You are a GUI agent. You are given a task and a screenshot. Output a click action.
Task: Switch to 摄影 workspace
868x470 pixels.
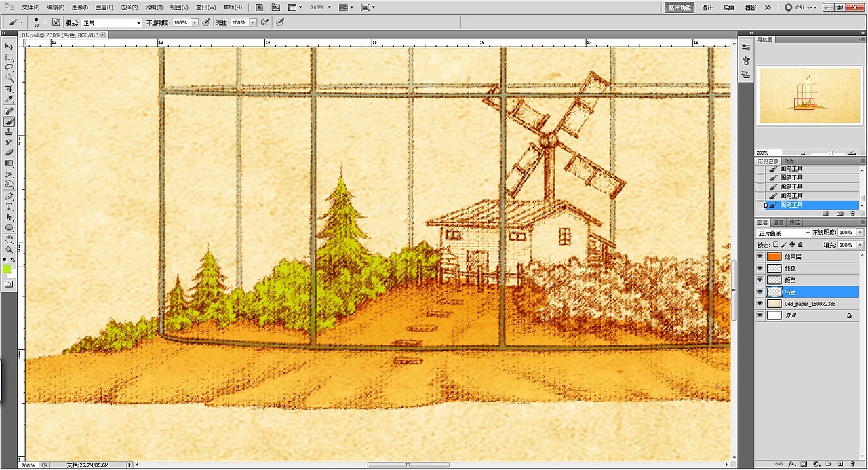pyautogui.click(x=751, y=7)
